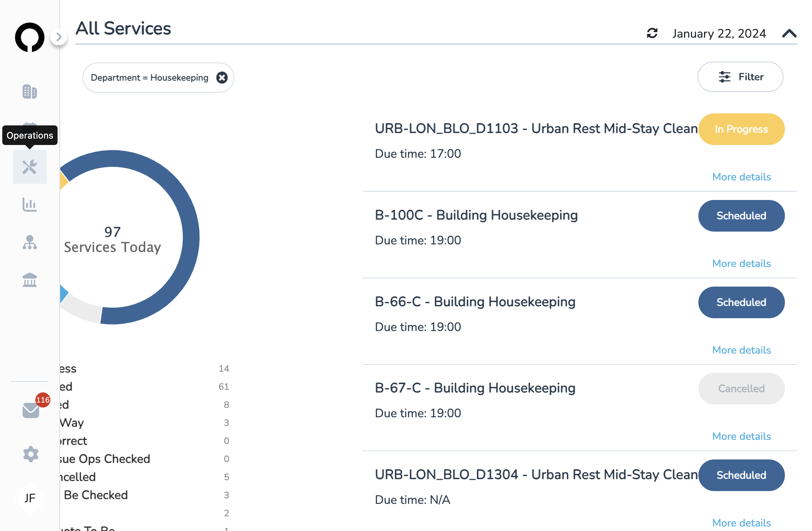Open the inbox with 116 notifications
This screenshot has width=812, height=531.
tap(31, 410)
